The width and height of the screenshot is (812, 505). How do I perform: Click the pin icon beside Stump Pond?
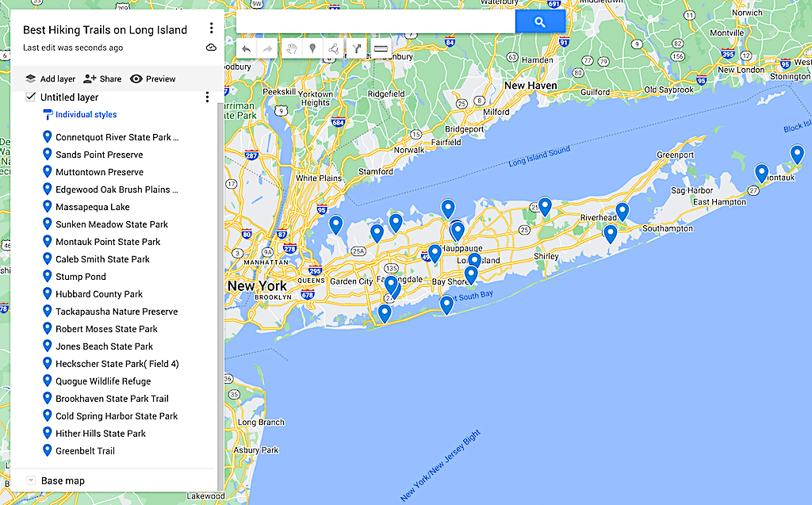click(47, 276)
